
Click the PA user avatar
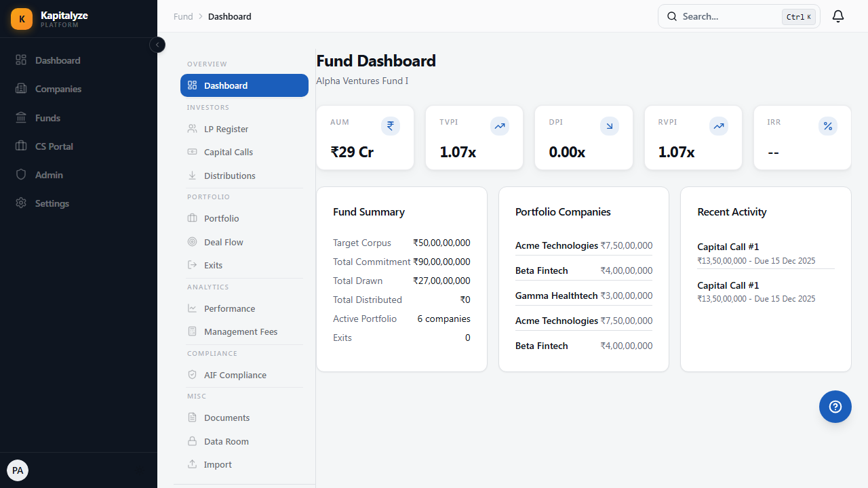point(18,470)
